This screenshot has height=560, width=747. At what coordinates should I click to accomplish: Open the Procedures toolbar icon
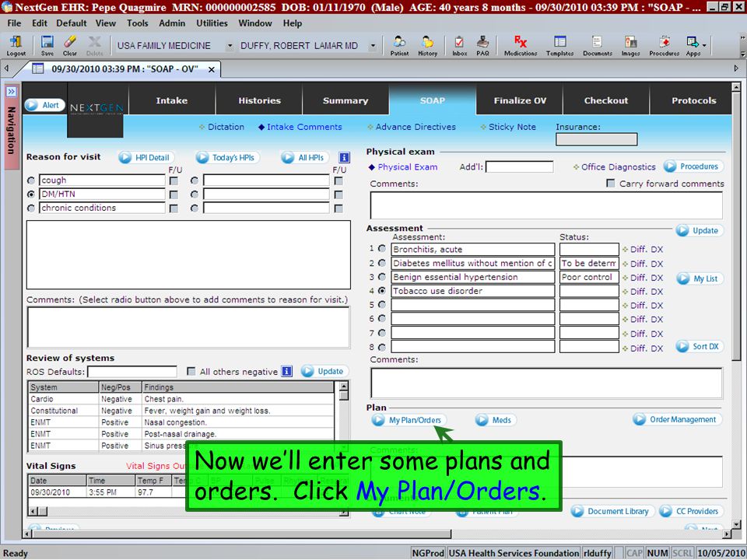tap(664, 46)
